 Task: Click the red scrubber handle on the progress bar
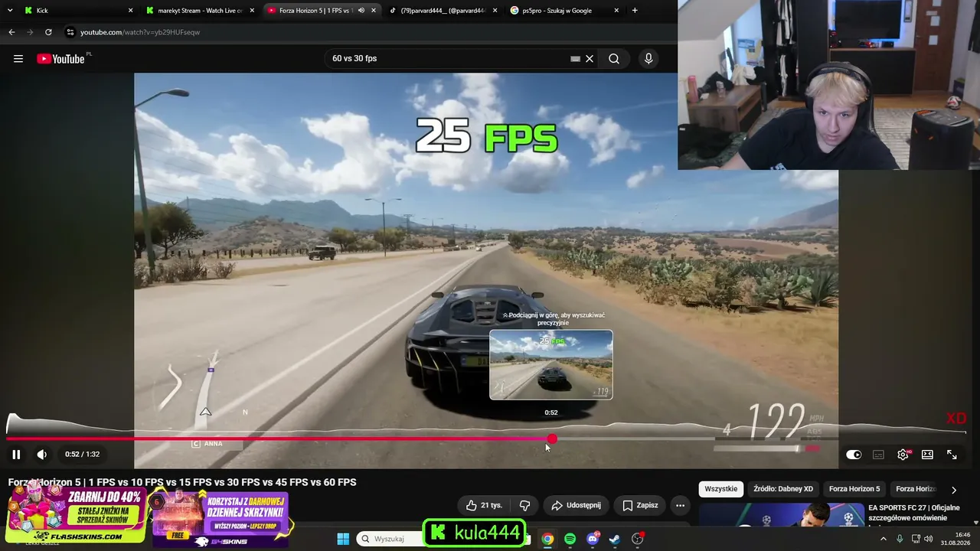[552, 439]
